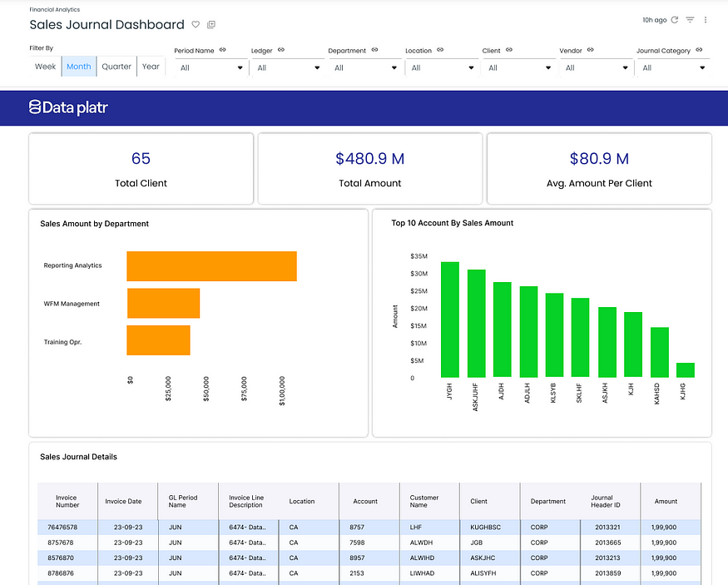Click the Sales Journal Details heading
This screenshot has height=585, width=728.
point(78,457)
